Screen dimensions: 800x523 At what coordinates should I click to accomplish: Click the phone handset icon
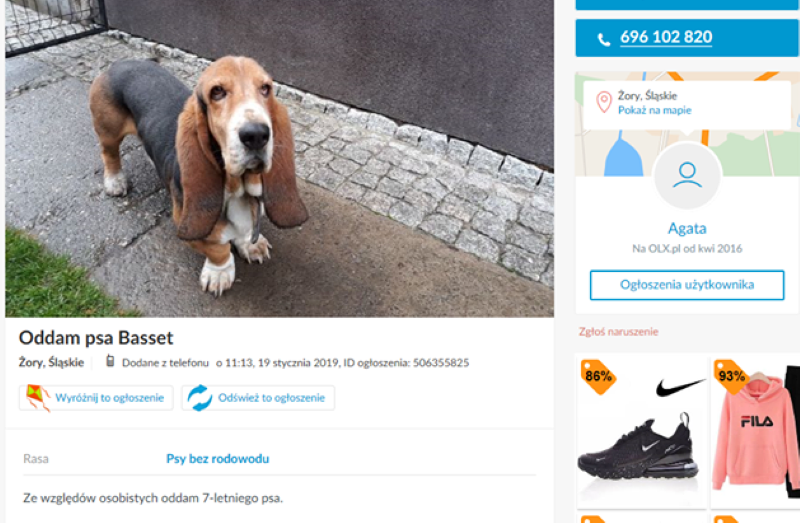coord(603,39)
